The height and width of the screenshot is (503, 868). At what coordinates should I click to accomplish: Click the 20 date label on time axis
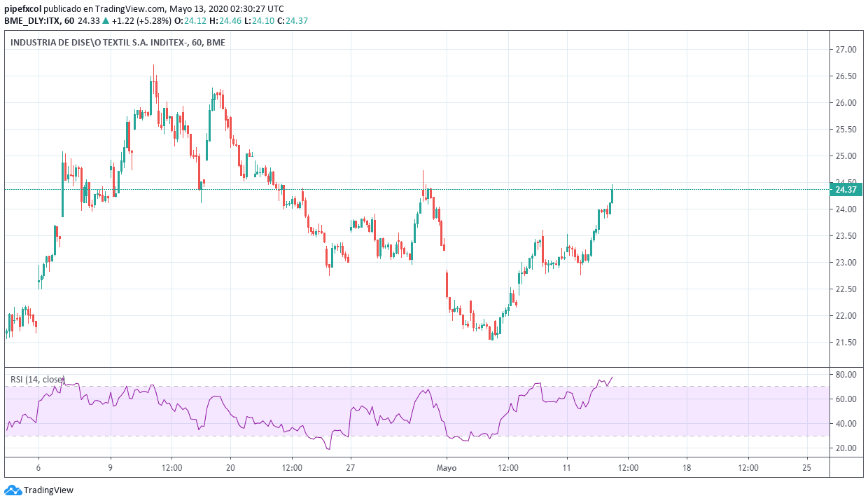click(x=230, y=467)
